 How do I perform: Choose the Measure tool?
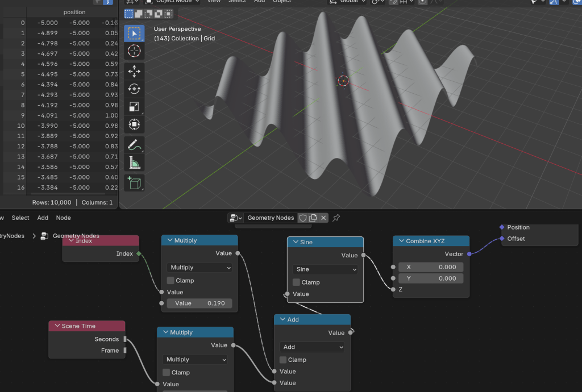click(x=134, y=163)
